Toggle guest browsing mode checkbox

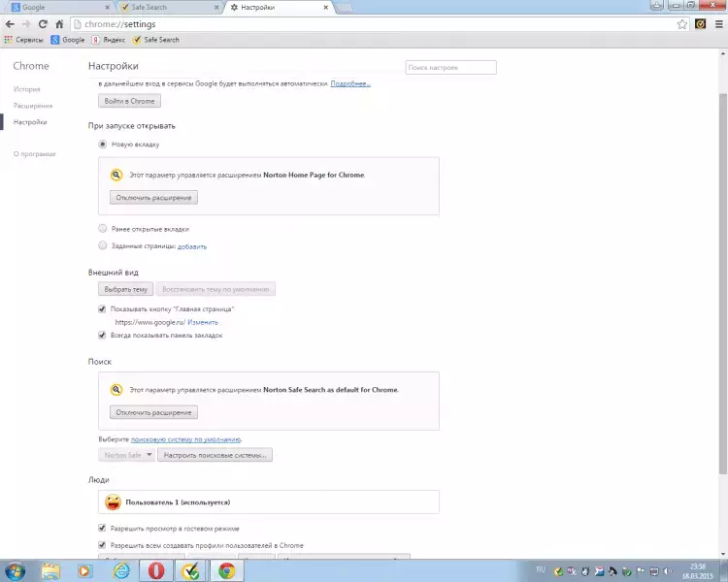102,528
